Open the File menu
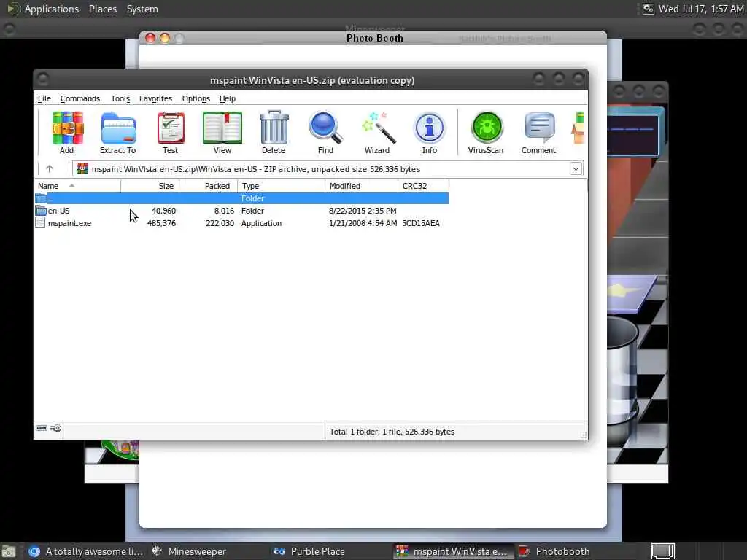The width and height of the screenshot is (747, 560). (x=44, y=98)
